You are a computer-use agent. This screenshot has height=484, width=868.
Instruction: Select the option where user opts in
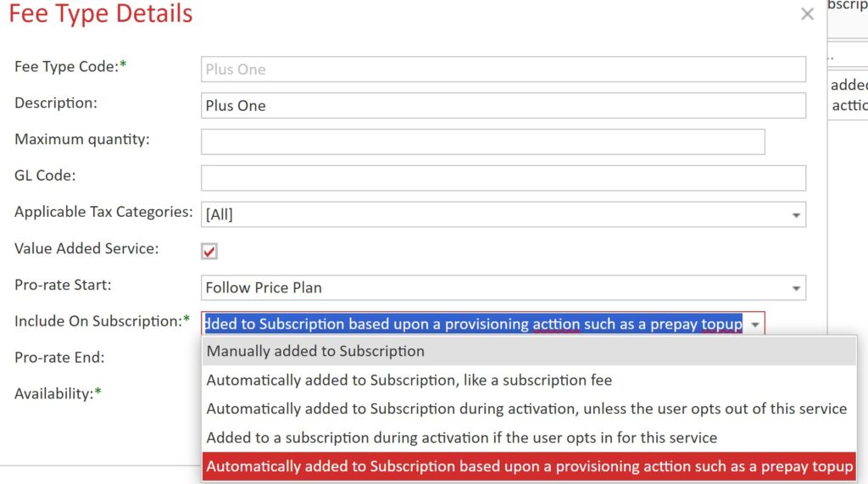pyautogui.click(x=461, y=438)
